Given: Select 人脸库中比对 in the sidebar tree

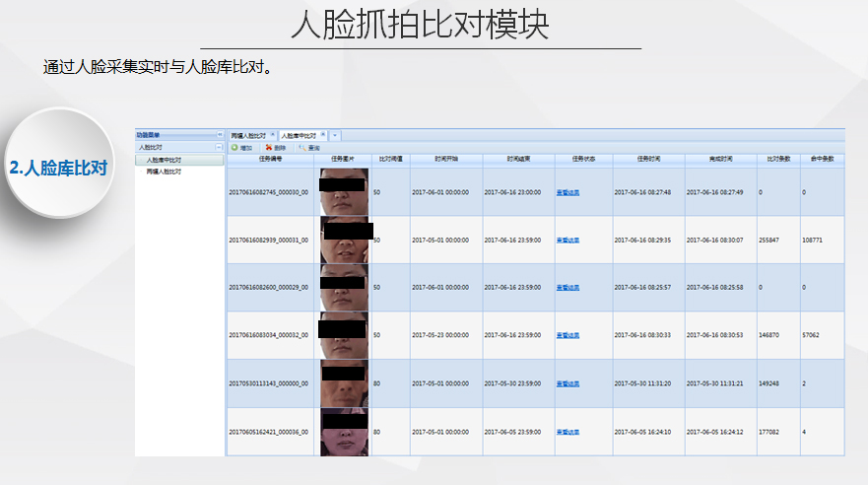Looking at the screenshot, I should point(164,160).
